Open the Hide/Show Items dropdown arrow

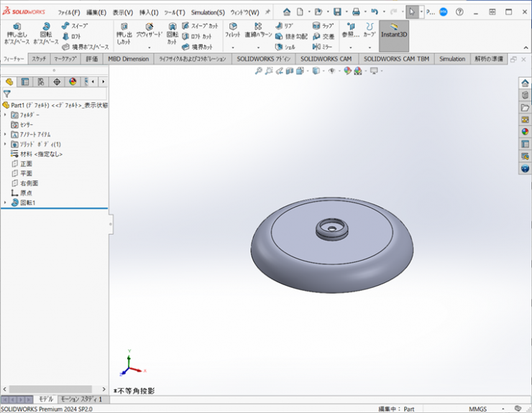(x=339, y=71)
